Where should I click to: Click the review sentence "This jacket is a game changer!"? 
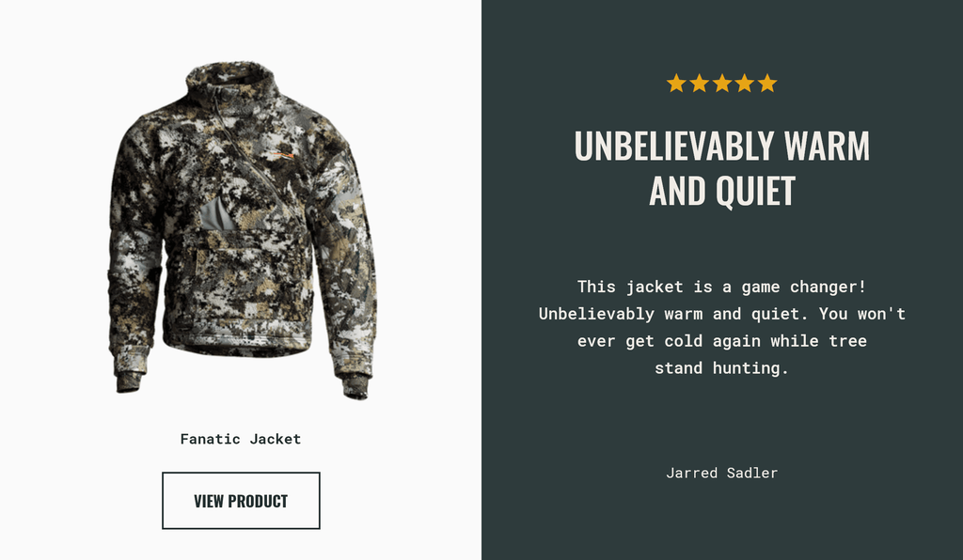(721, 287)
